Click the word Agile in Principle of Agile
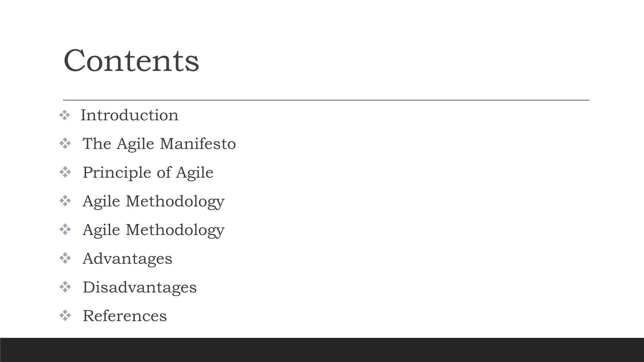 pyautogui.click(x=195, y=173)
